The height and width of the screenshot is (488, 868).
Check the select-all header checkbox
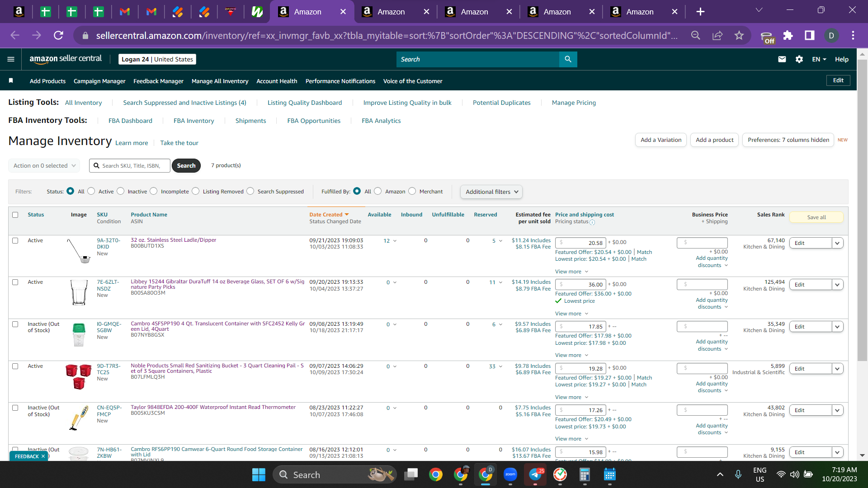click(x=15, y=215)
